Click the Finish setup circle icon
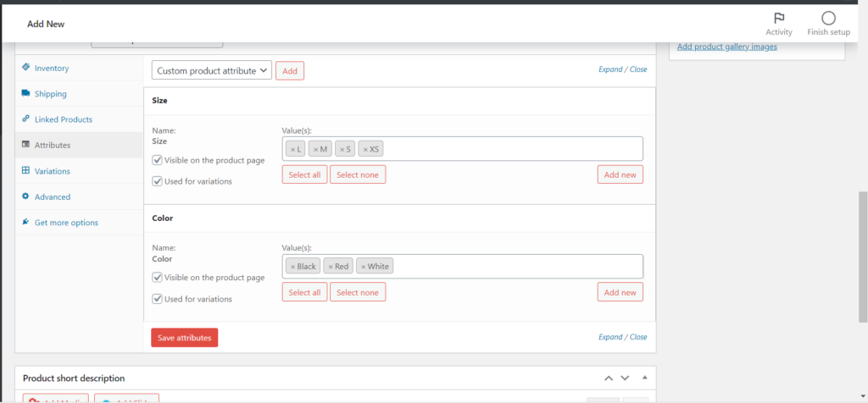The width and height of the screenshot is (868, 403). (x=828, y=19)
